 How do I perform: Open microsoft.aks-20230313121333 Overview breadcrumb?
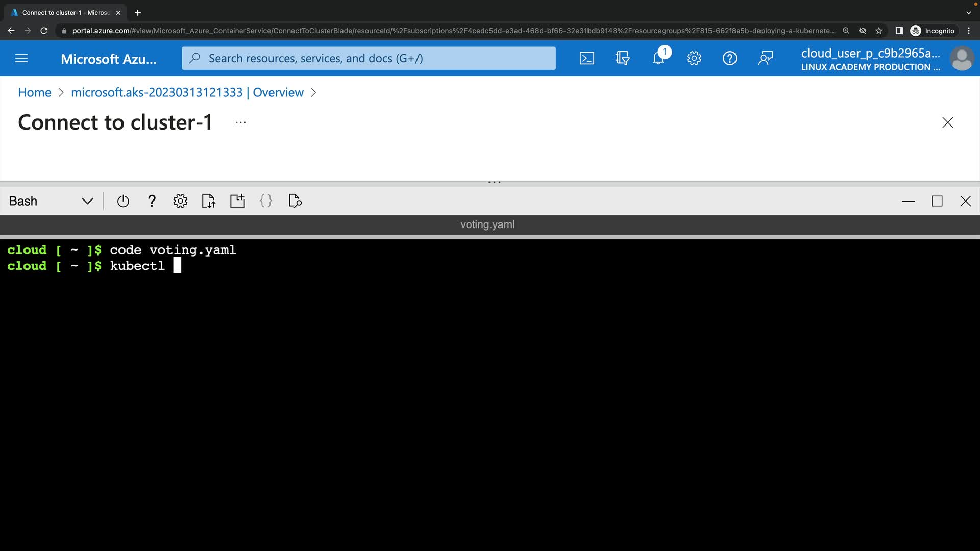point(187,92)
